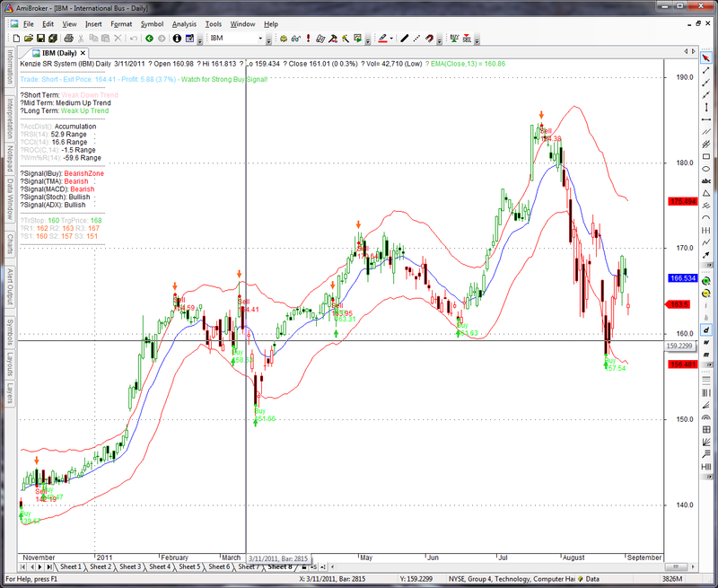This screenshot has width=718, height=588.
Task: Open the File menu
Action: (29, 24)
